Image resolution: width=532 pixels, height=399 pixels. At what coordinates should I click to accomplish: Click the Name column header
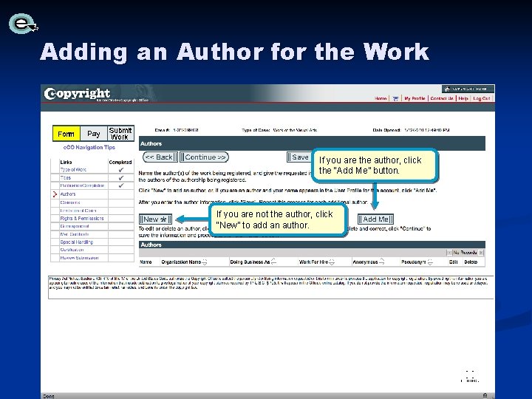click(146, 262)
